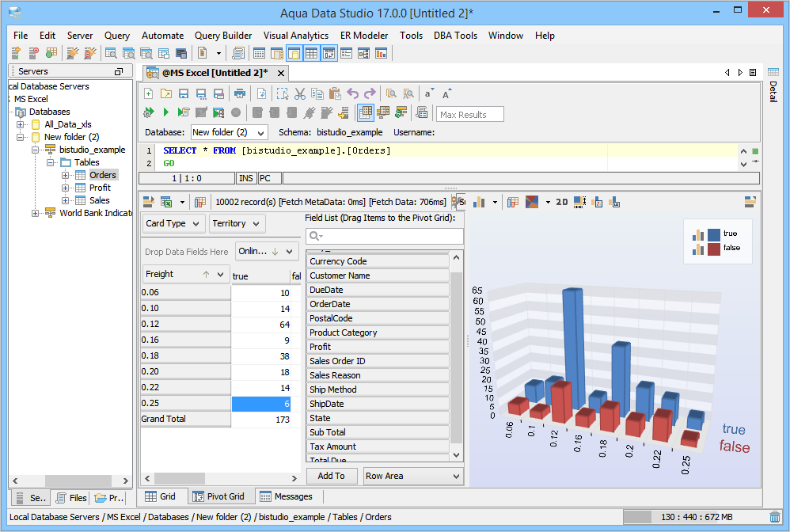This screenshot has height=532, width=790.
Task: Click the Save As floppy icon with dots
Action: click(201, 93)
